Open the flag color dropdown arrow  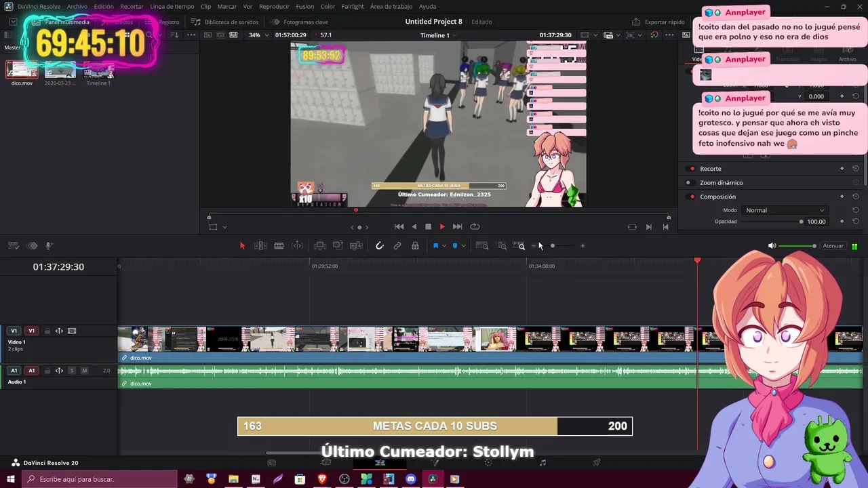point(444,246)
